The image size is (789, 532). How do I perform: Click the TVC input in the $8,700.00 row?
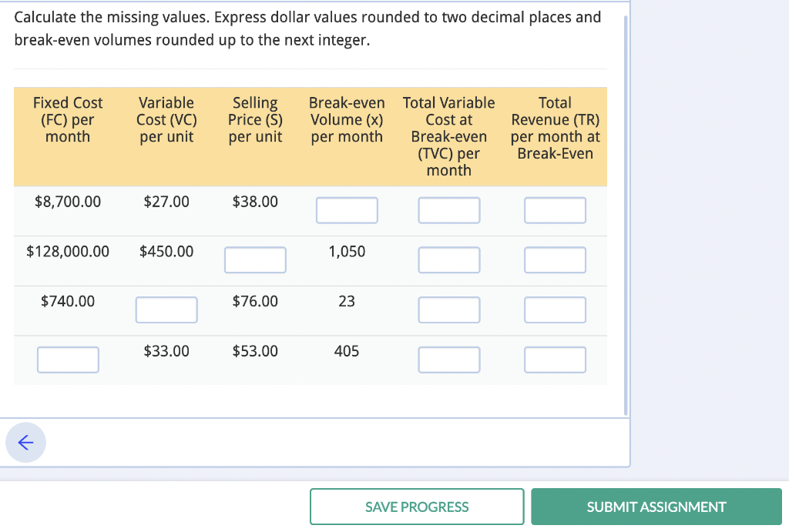(449, 209)
